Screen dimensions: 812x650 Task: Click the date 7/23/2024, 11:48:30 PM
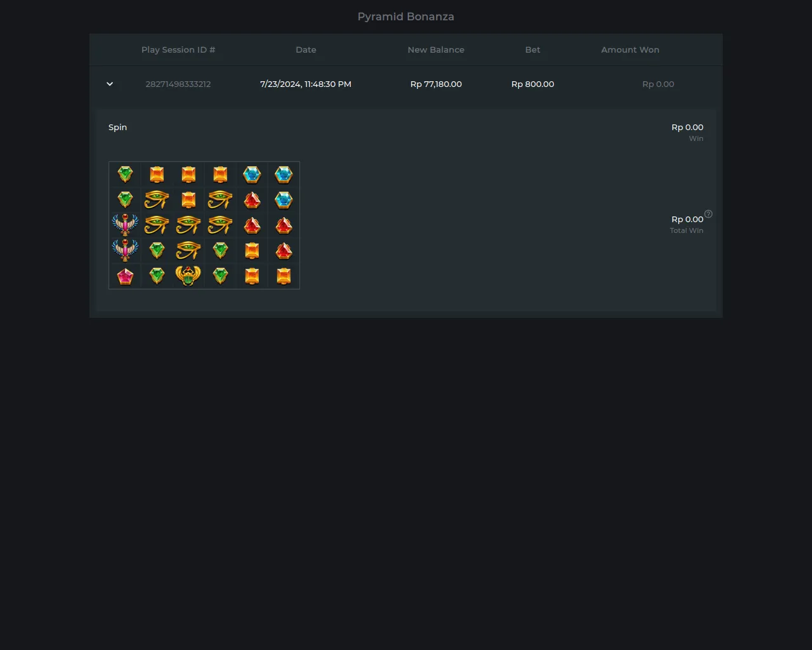306,84
